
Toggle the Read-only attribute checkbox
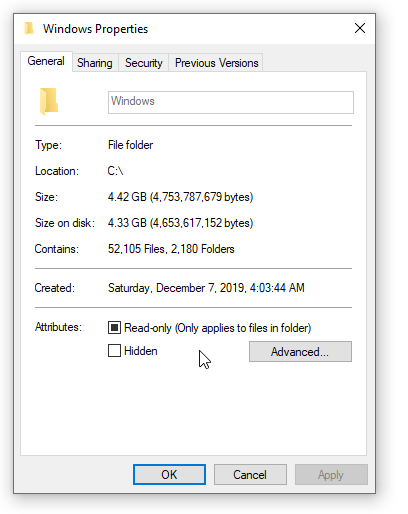[114, 327]
